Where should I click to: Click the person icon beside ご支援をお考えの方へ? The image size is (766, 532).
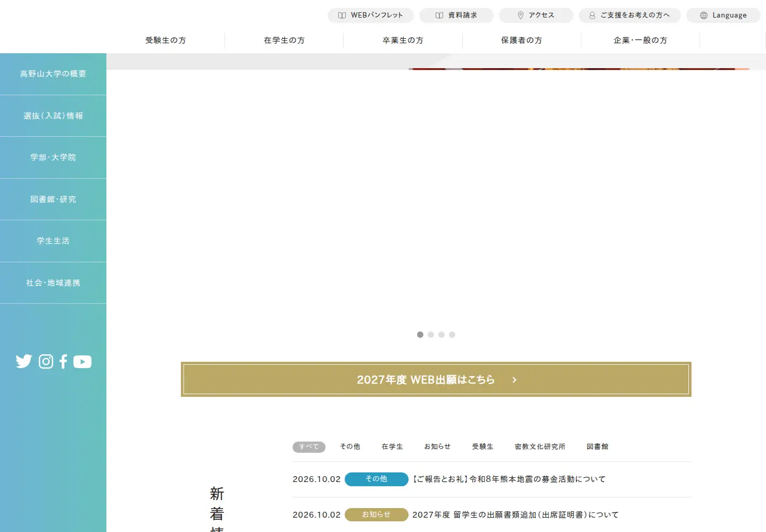pyautogui.click(x=592, y=15)
